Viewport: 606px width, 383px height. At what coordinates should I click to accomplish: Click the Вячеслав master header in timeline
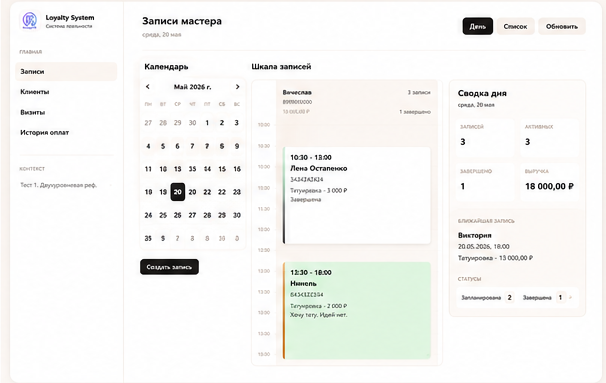click(357, 102)
